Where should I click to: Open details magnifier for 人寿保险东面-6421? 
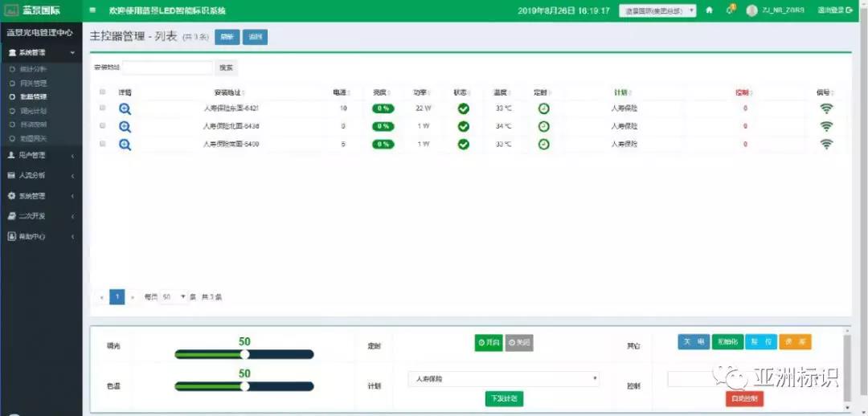[125, 108]
